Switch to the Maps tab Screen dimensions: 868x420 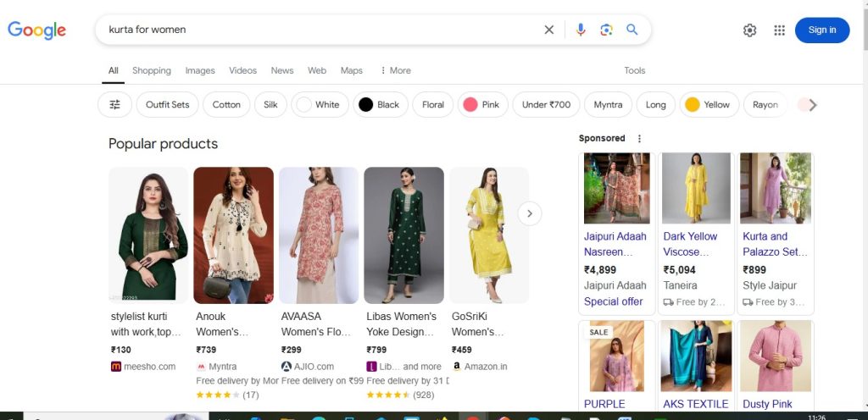(352, 71)
